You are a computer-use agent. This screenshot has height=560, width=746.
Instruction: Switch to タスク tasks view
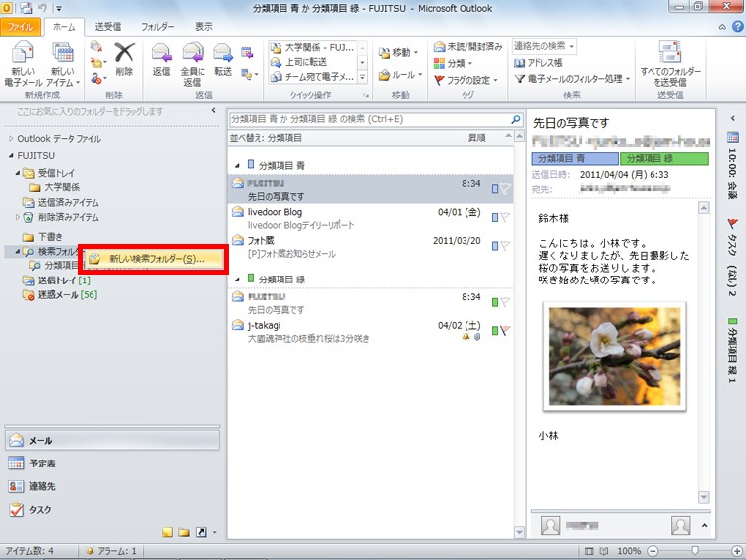(x=112, y=509)
